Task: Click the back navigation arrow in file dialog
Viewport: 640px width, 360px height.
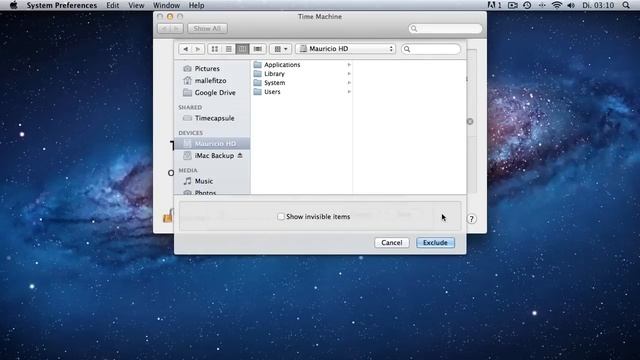Action: point(185,49)
